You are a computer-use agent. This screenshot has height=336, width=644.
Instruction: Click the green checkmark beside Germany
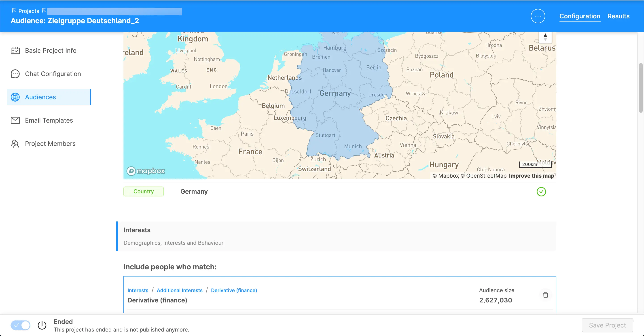541,192
